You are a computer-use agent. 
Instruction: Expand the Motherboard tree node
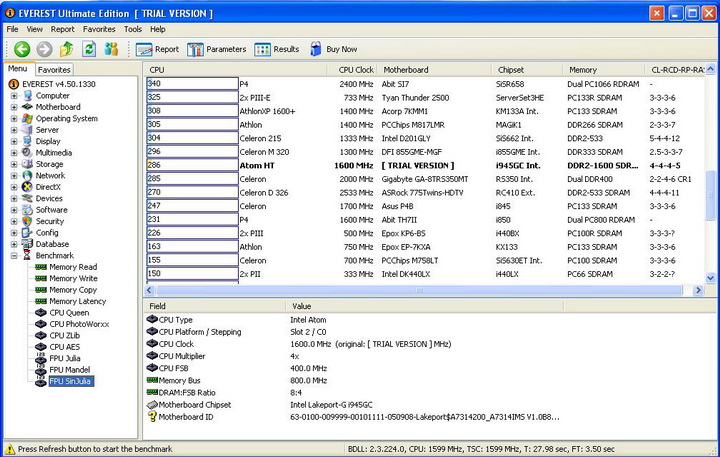[14, 107]
